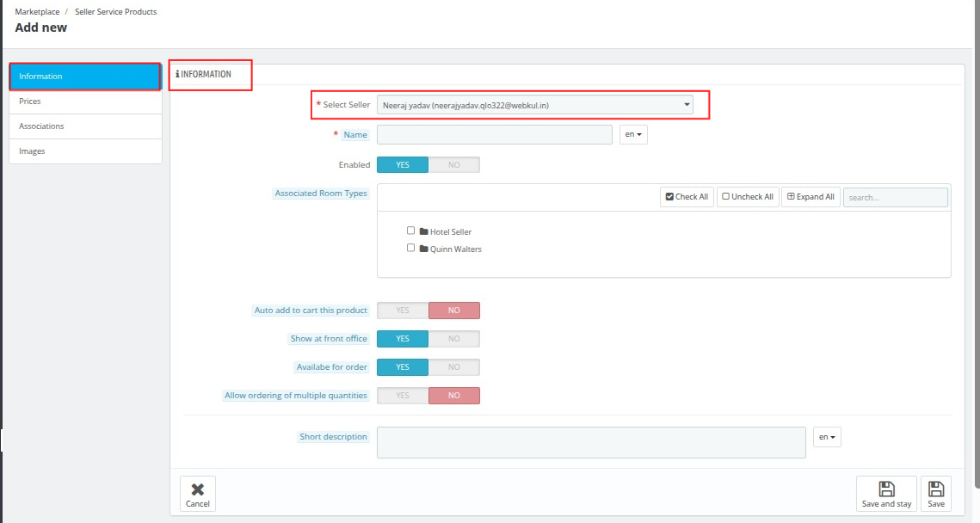Click the Show at front office label
The width and height of the screenshot is (980, 523).
(x=329, y=339)
